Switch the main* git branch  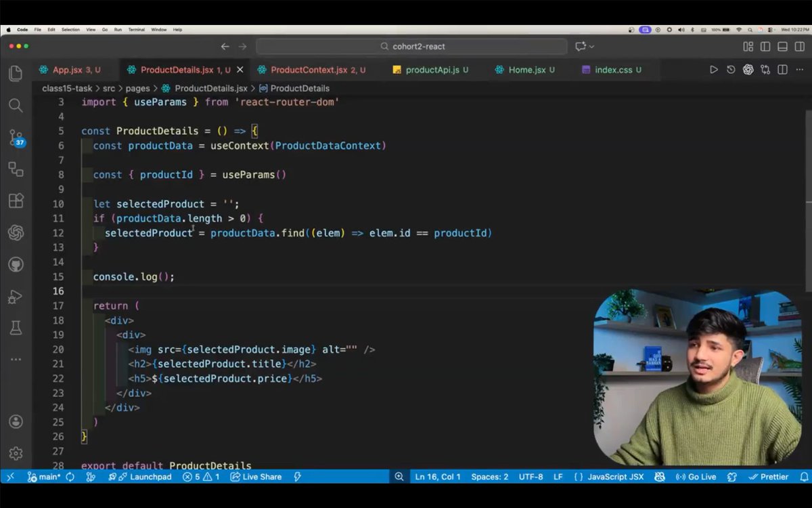[x=44, y=477]
